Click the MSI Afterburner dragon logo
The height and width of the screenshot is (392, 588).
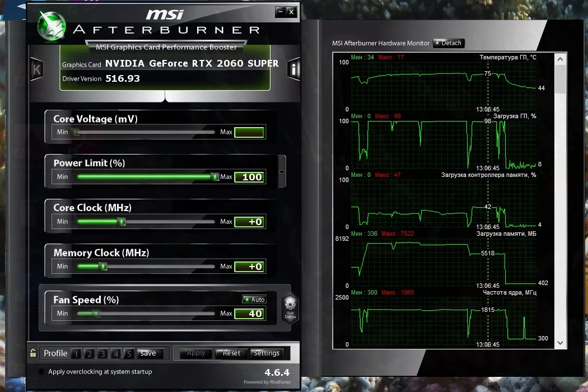(x=52, y=26)
